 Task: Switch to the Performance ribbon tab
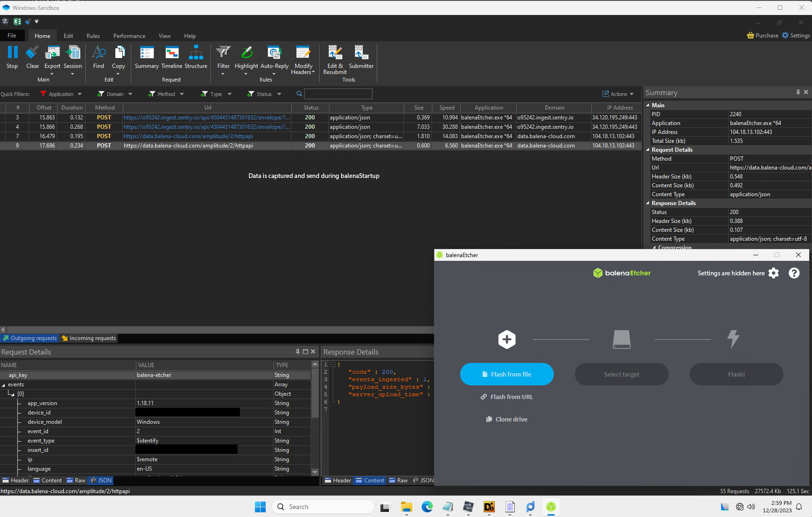[129, 36]
